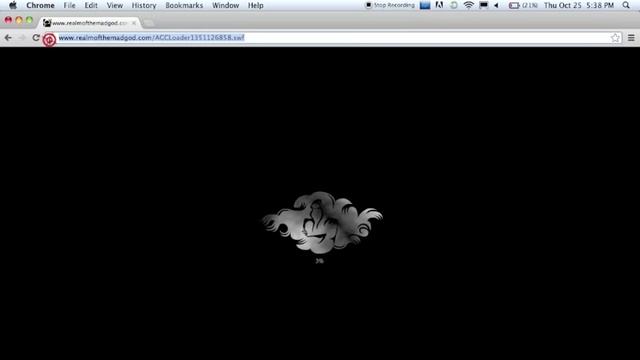Minimize the Chrome window
640x360 pixels.
click(19, 20)
